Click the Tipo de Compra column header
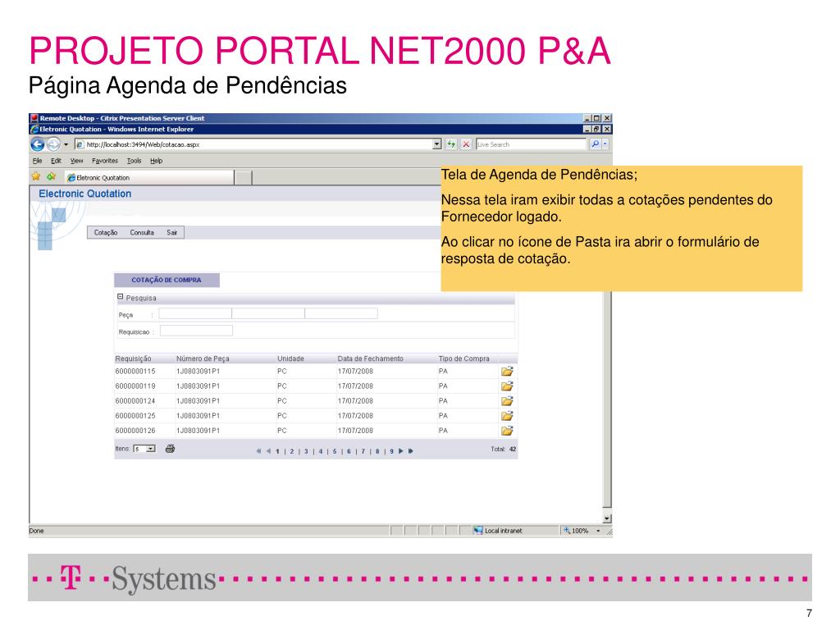Image resolution: width=840 pixels, height=630 pixels. (x=464, y=358)
